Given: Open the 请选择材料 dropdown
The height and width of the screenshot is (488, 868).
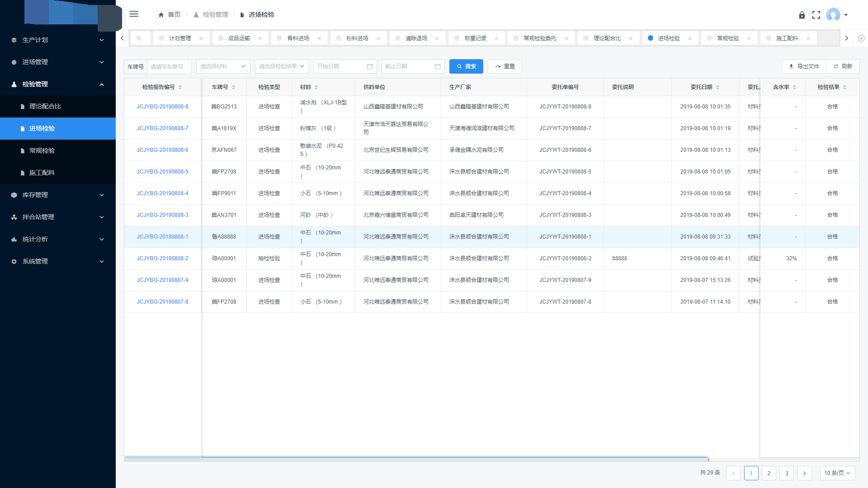Looking at the screenshot, I should (x=223, y=66).
